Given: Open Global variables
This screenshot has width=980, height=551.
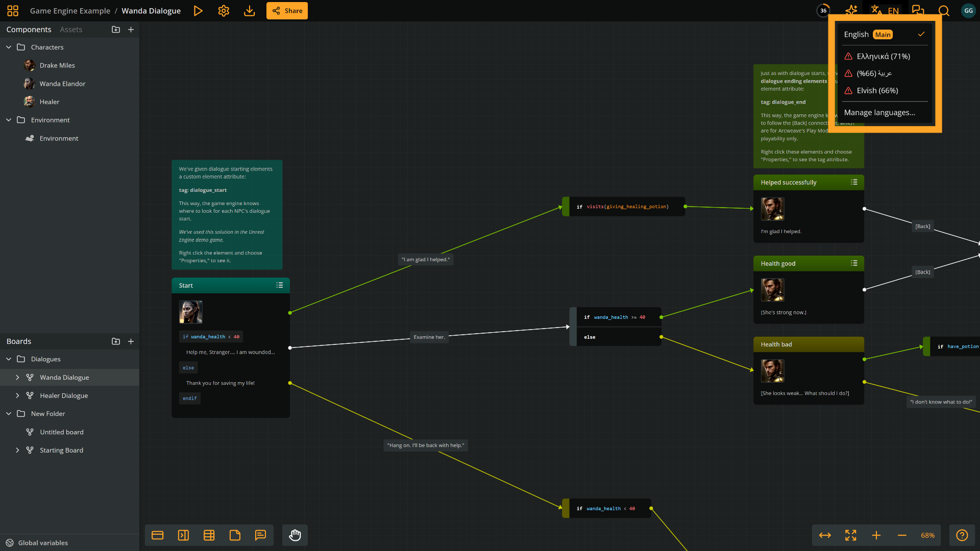Looking at the screenshot, I should point(43,543).
